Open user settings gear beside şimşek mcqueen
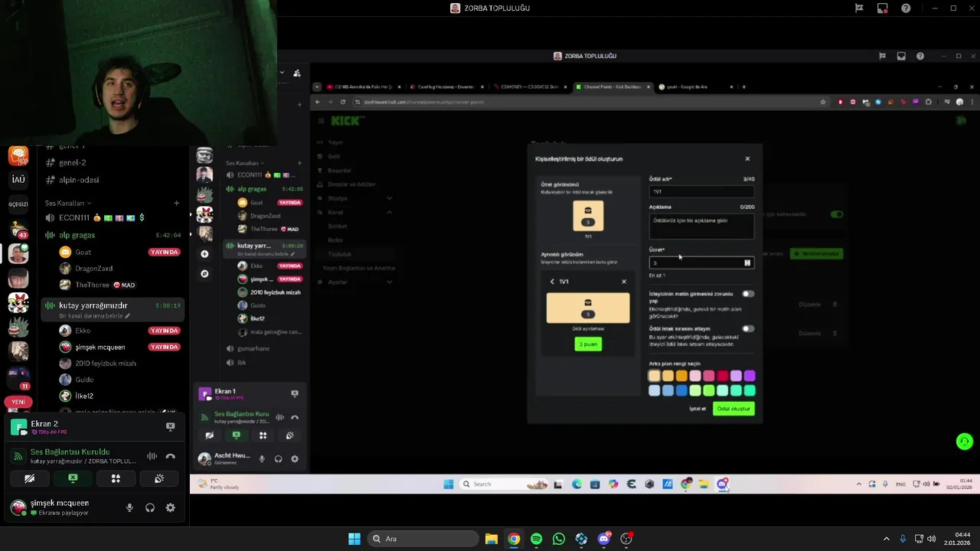 tap(171, 507)
